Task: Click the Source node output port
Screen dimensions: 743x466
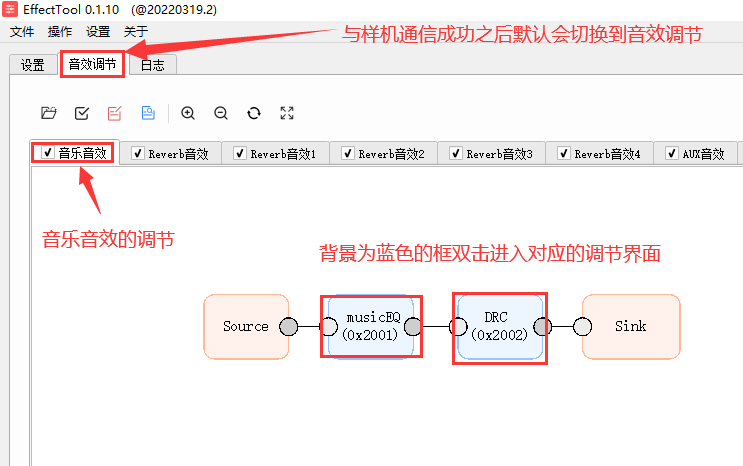Action: [x=288, y=327]
